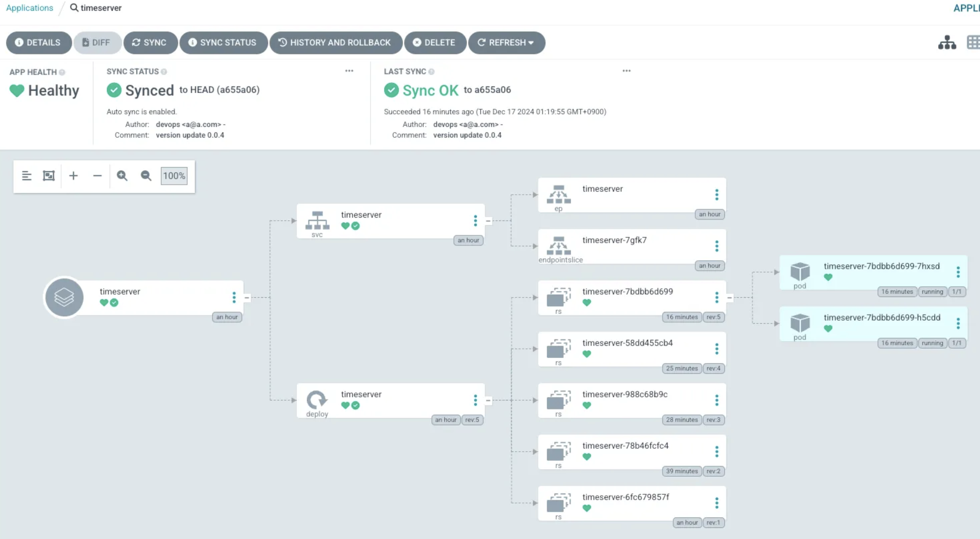Screen dimensions: 980x539
Task: Click the Applications breadcrumb link
Action: tap(30, 8)
